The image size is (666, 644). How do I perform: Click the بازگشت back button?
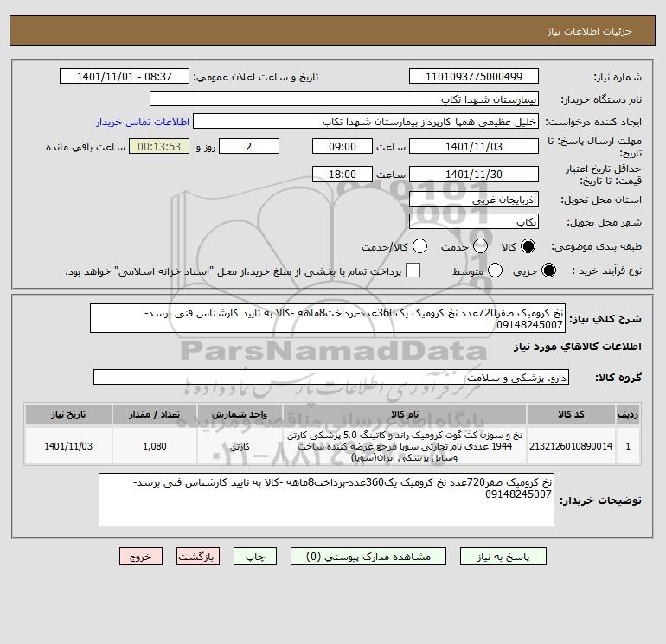pyautogui.click(x=198, y=557)
